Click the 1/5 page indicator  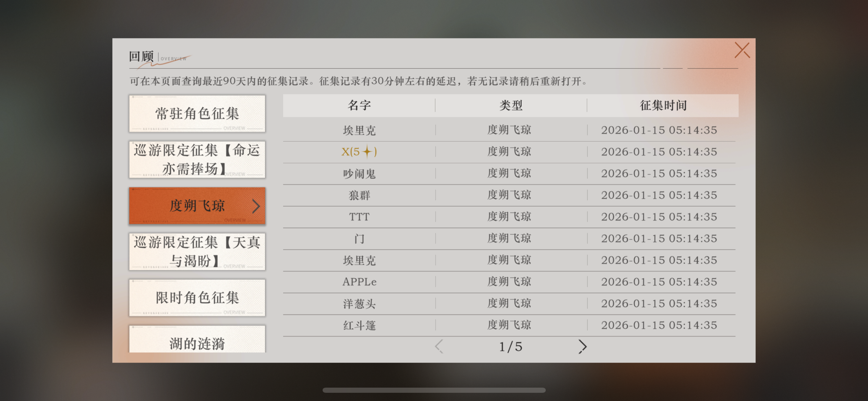click(510, 347)
